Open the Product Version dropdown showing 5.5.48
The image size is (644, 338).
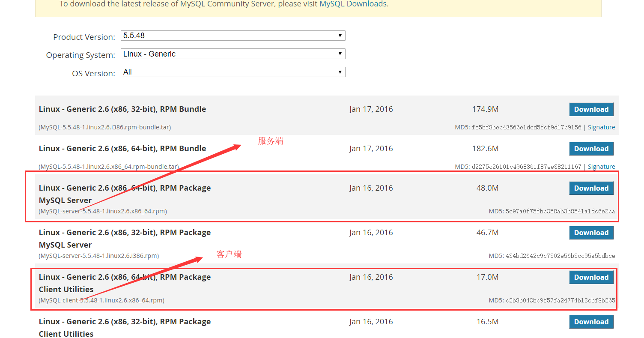pos(233,36)
